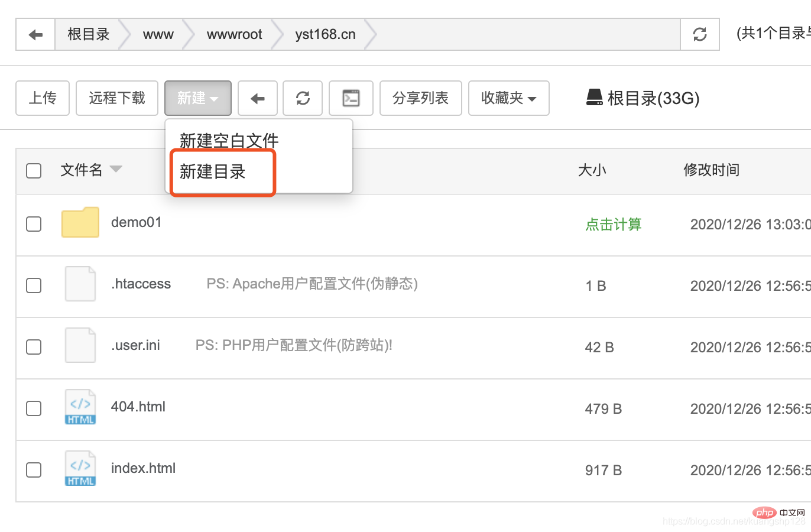Select 新建目录 from the menu
Image resolution: width=811 pixels, height=532 pixels.
pos(213,172)
